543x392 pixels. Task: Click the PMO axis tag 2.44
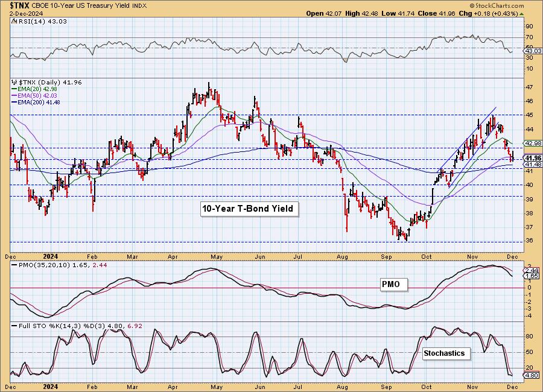(x=532, y=270)
